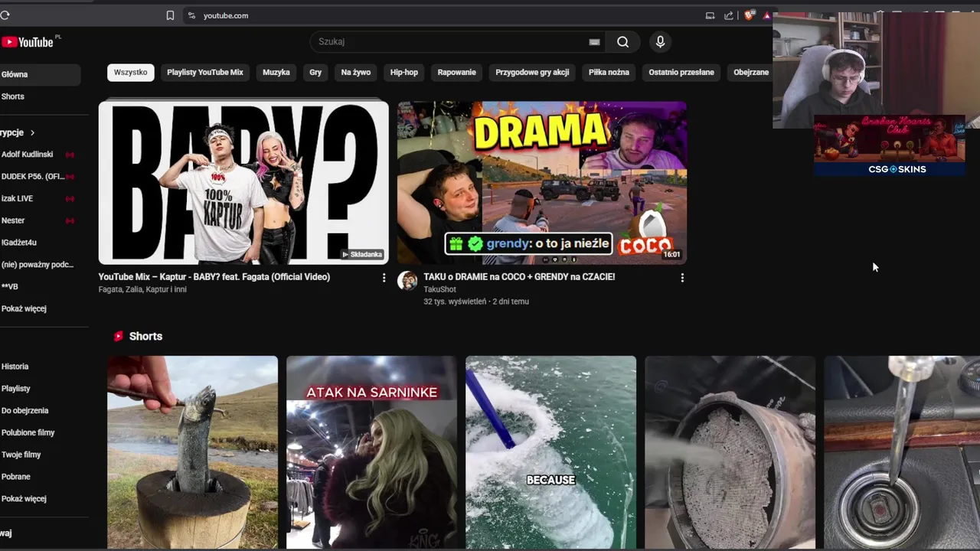Expand the subscriptions section chevron
This screenshot has width=980, height=551.
32,132
